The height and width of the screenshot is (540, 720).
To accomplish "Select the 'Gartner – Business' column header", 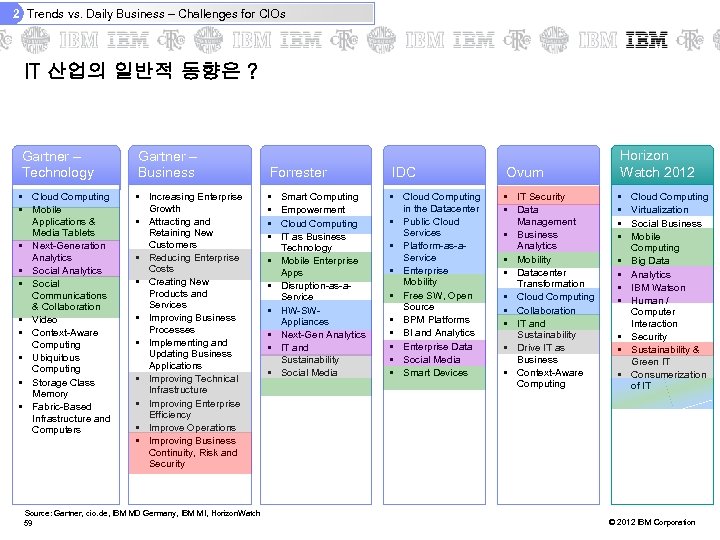I will pos(190,165).
